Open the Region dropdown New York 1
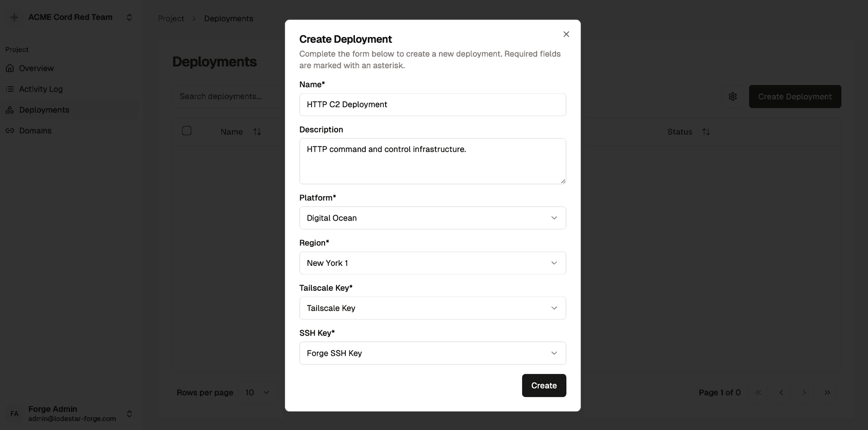The width and height of the screenshot is (868, 430). coord(433,263)
